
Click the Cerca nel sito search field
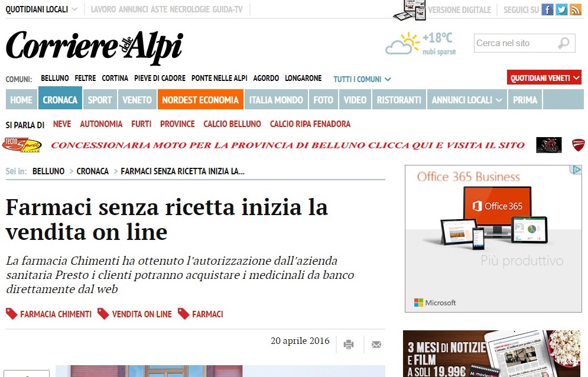516,43
